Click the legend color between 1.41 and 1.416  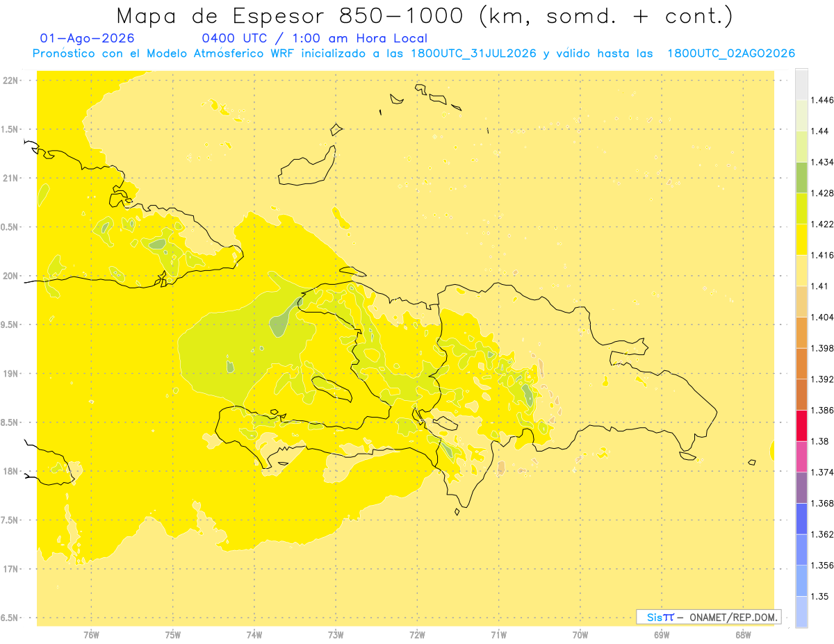point(801,270)
